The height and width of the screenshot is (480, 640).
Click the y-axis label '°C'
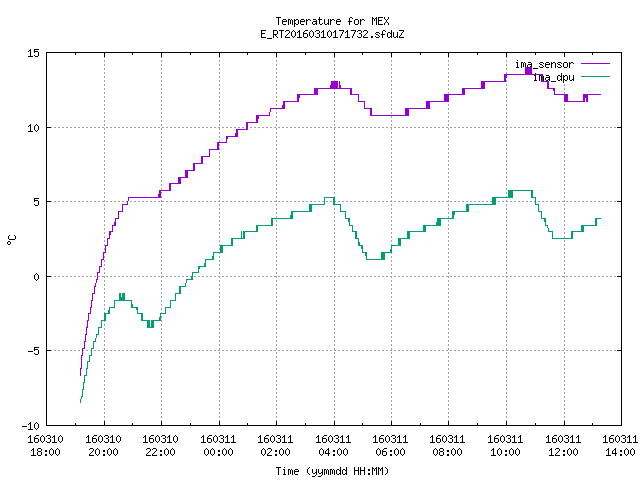tap(11, 240)
